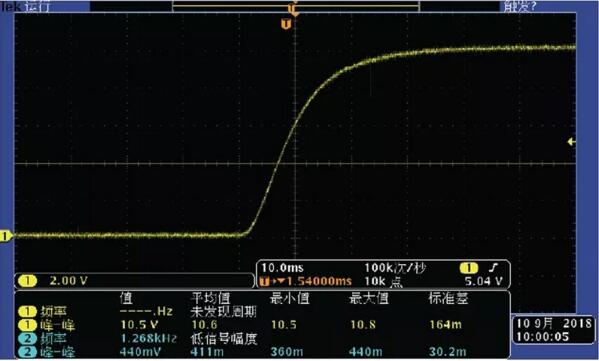
Task: Select the channel 1 badge beside 2.00 V
Action: click(27, 281)
